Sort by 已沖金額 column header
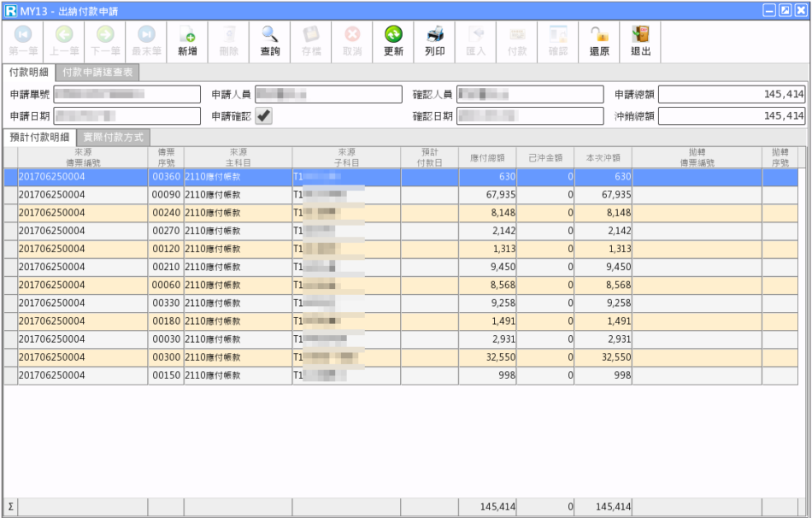The height and width of the screenshot is (518, 812). [x=545, y=157]
